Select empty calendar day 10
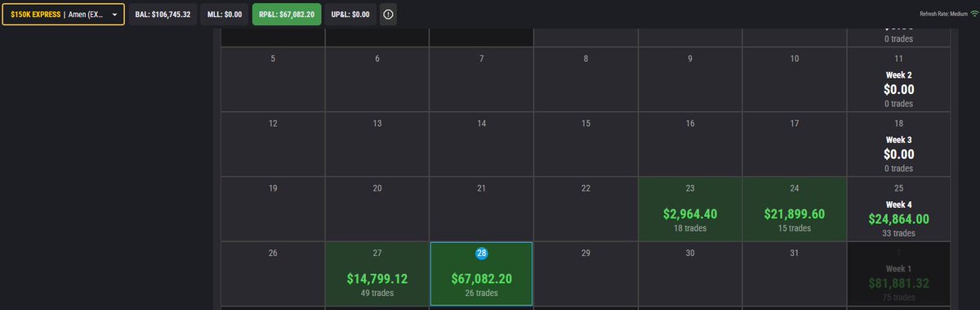The width and height of the screenshot is (980, 310). point(795,80)
